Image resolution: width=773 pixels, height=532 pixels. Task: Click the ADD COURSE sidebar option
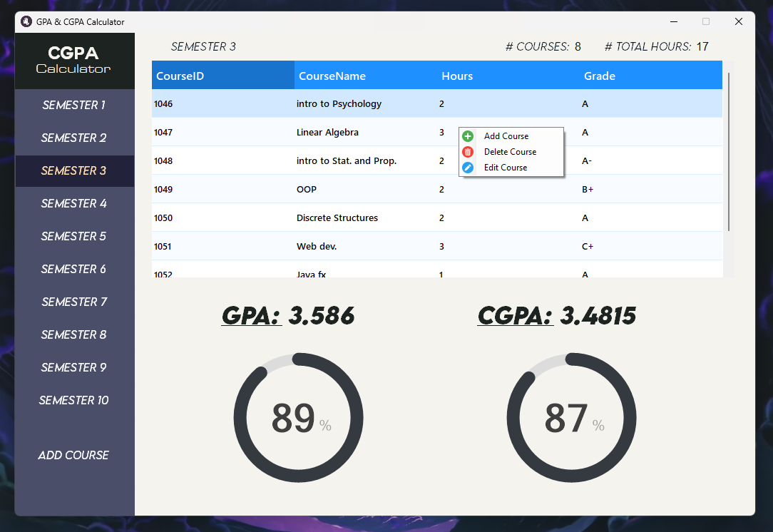click(x=73, y=454)
